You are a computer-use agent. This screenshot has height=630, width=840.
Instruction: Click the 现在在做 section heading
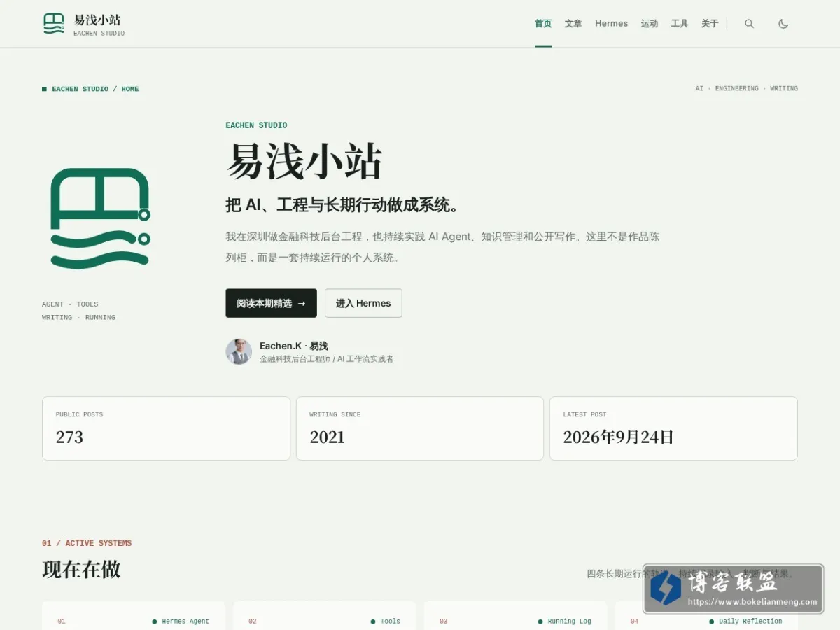81,570
